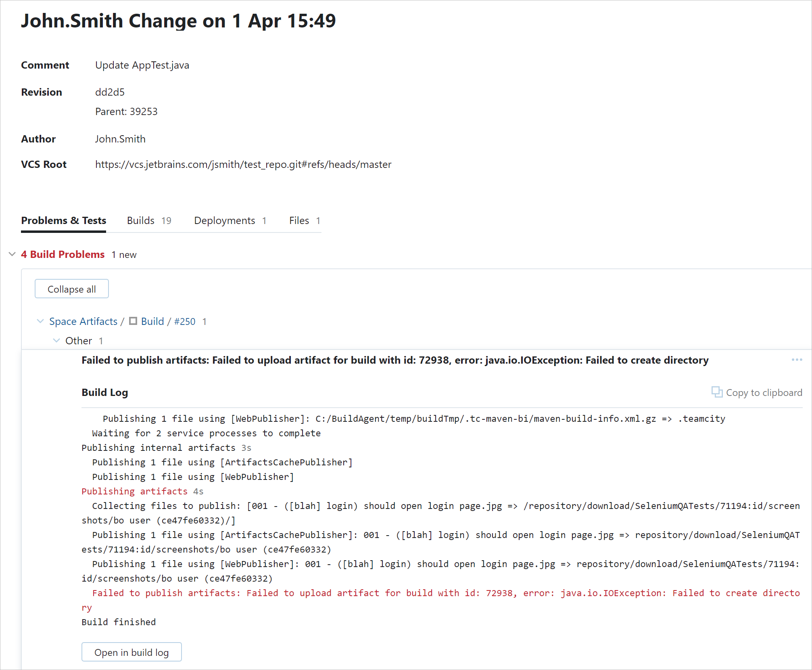Image resolution: width=812 pixels, height=670 pixels.
Task: Click the failed to publish artifacts problem title
Action: 395,360
